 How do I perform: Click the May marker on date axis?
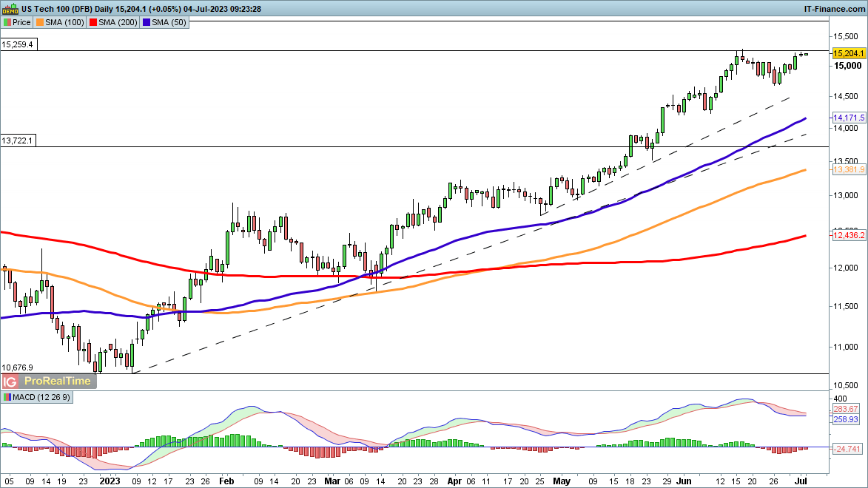562,481
